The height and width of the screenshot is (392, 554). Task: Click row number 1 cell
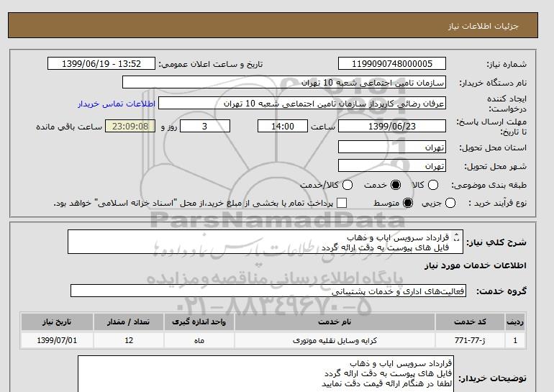(x=515, y=340)
